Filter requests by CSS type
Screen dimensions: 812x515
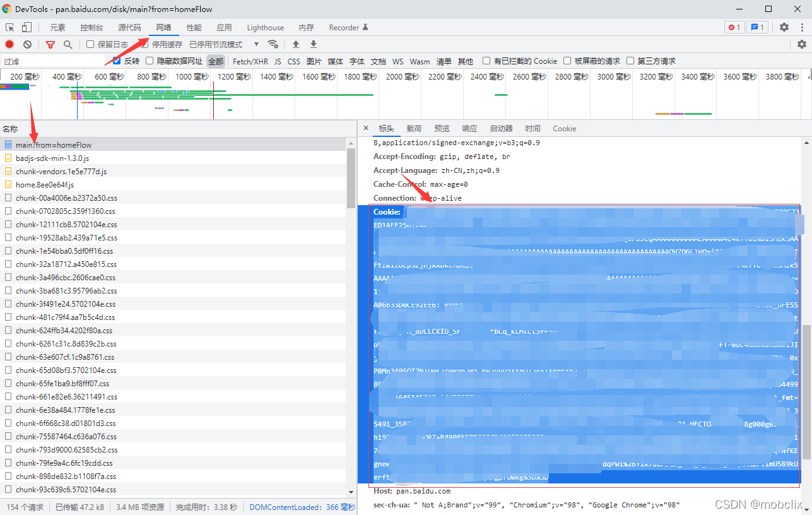tap(294, 61)
